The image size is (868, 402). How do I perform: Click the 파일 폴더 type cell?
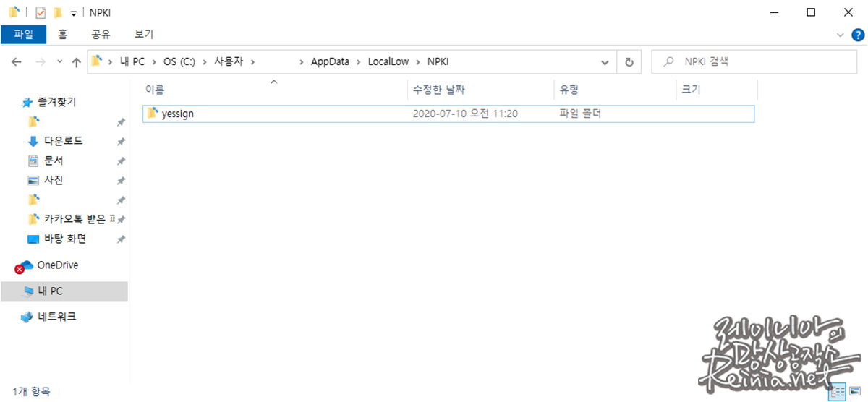(x=580, y=114)
